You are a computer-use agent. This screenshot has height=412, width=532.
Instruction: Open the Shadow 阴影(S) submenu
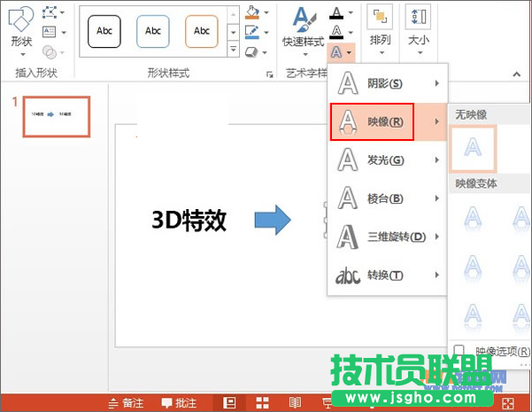(388, 83)
